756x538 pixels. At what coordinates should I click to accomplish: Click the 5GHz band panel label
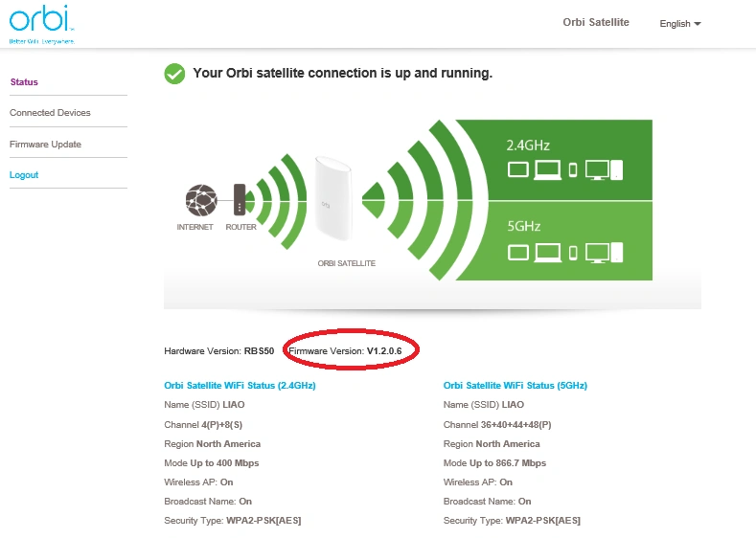[x=523, y=226]
